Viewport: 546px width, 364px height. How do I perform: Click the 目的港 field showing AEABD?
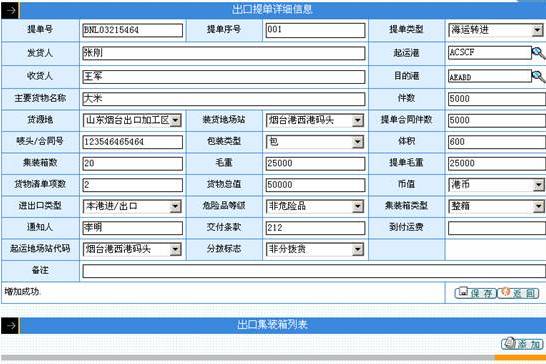(490, 76)
